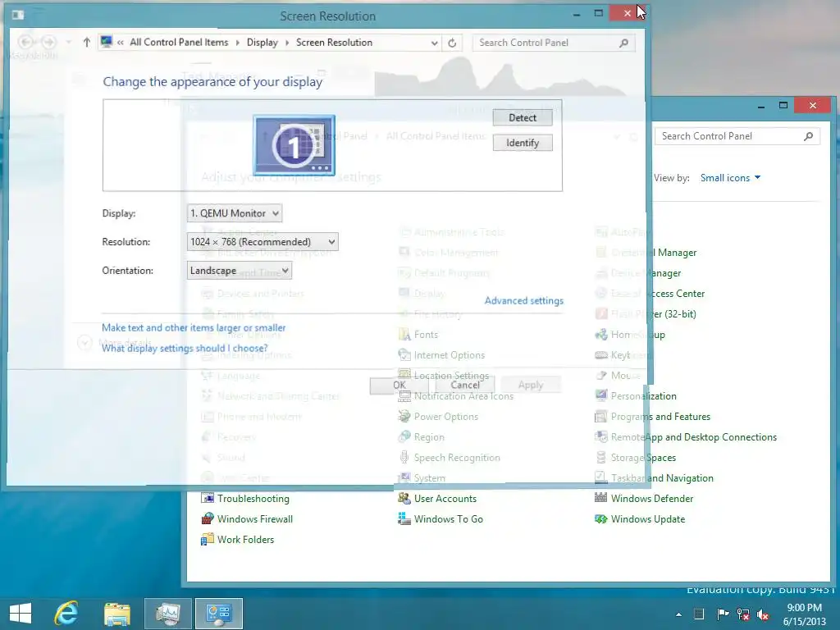Open the Windows Defender icon
Image resolution: width=840 pixels, height=630 pixels.
pos(601,498)
